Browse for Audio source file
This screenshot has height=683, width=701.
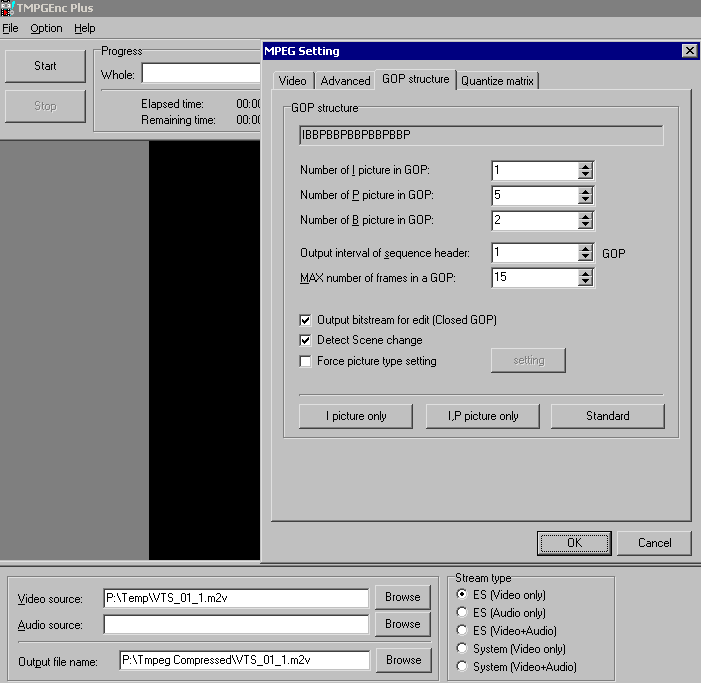(x=403, y=624)
